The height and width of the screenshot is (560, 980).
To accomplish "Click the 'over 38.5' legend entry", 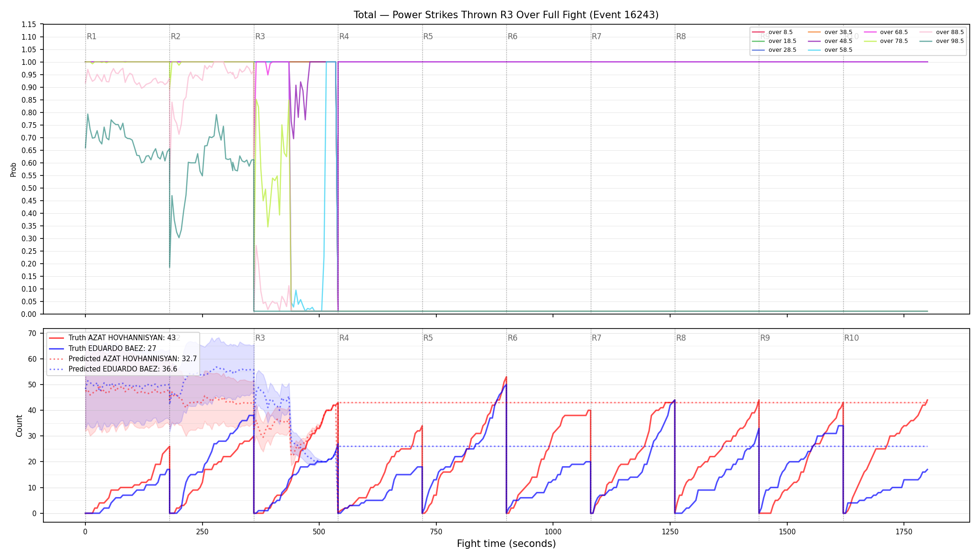I will 830,32.
